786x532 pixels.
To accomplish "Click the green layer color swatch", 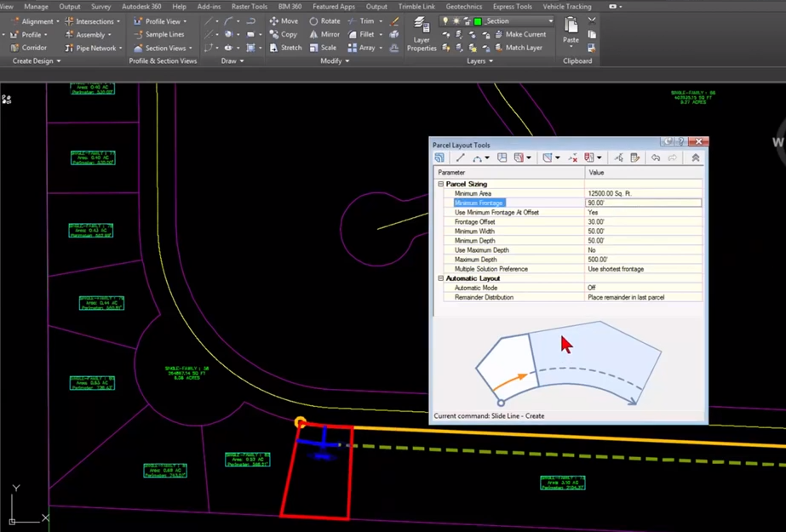I will click(x=478, y=21).
